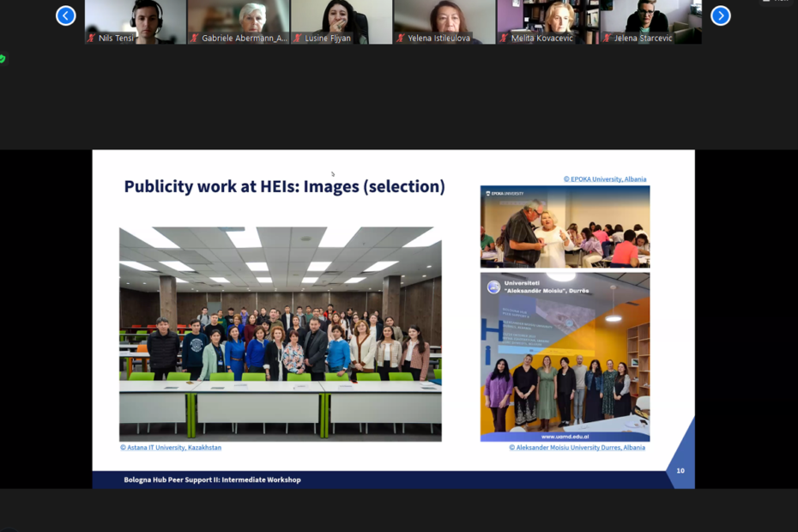Viewport: 798px width, 532px height.
Task: Click the www.uamd.edu.al text in photo
Action: [565, 437]
